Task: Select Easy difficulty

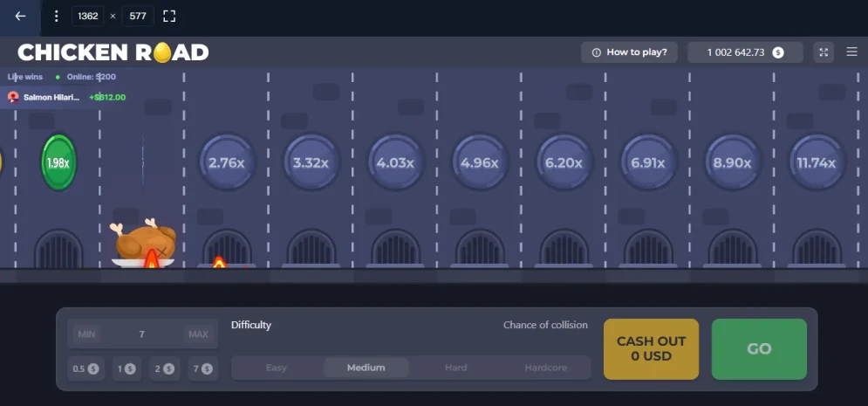Action: tap(277, 368)
